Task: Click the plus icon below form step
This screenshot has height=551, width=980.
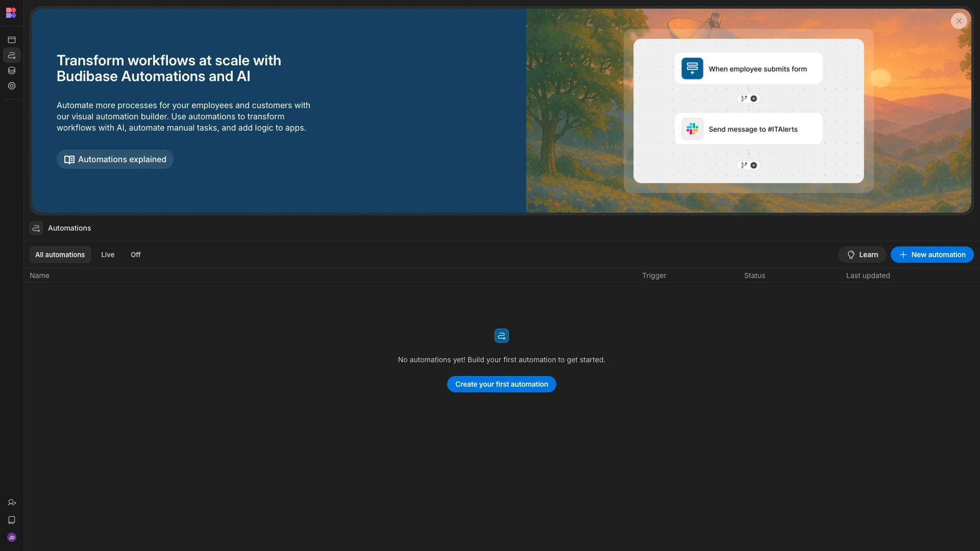Action: [x=754, y=98]
